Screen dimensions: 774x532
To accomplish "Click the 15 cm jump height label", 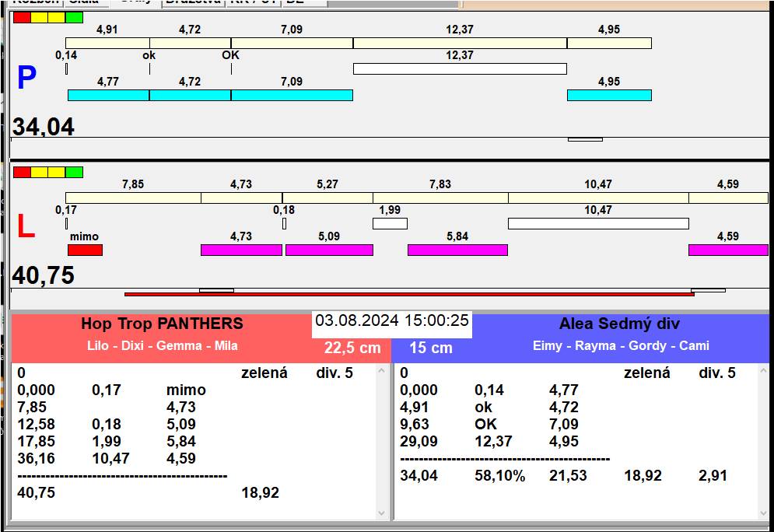I will tap(431, 348).
